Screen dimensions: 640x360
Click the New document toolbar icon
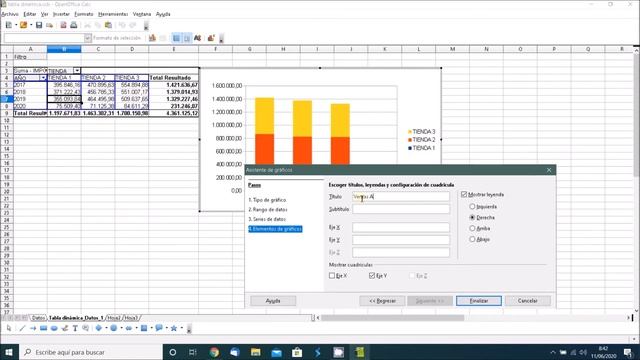click(x=9, y=25)
